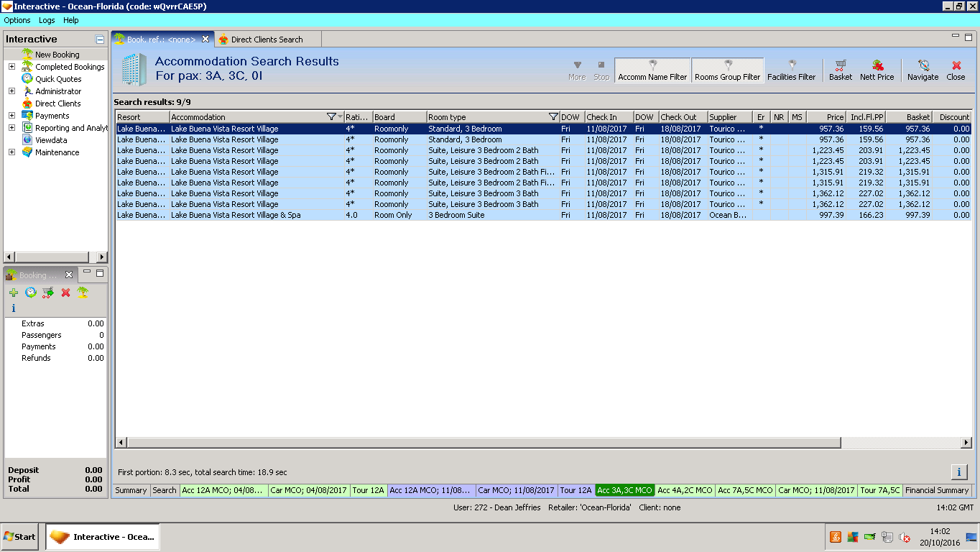Click the Java icon in the system tray
This screenshot has width=980, height=552.
tap(836, 537)
